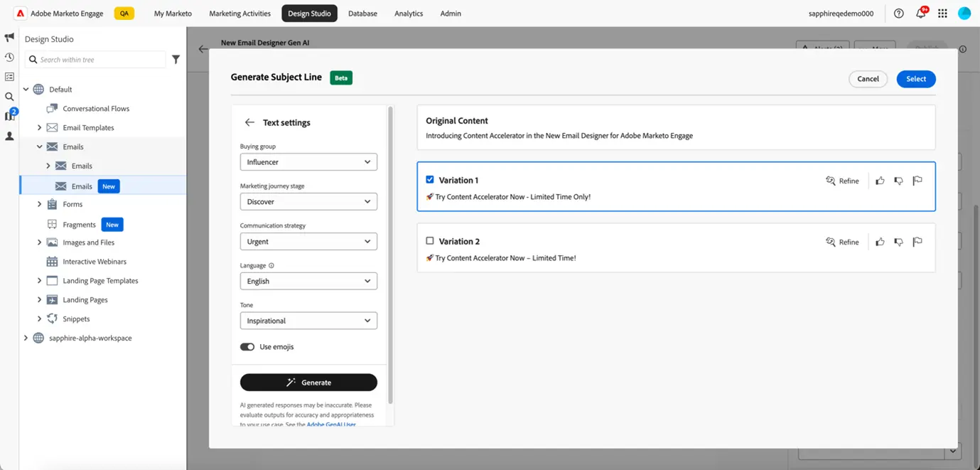The height and width of the screenshot is (470, 980).
Task: Thumbs down Variation 2
Action: tap(898, 242)
